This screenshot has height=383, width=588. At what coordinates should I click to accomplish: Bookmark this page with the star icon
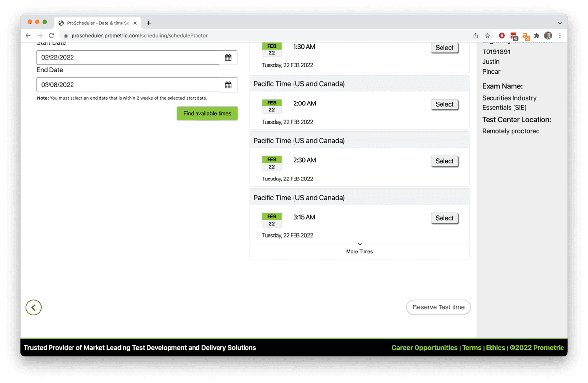coord(488,36)
